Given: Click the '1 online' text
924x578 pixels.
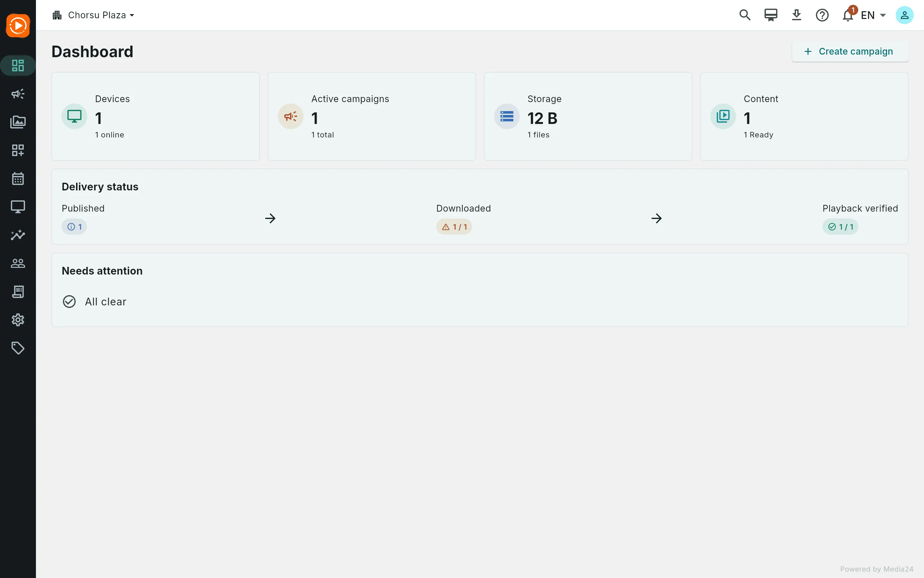Looking at the screenshot, I should [x=110, y=135].
